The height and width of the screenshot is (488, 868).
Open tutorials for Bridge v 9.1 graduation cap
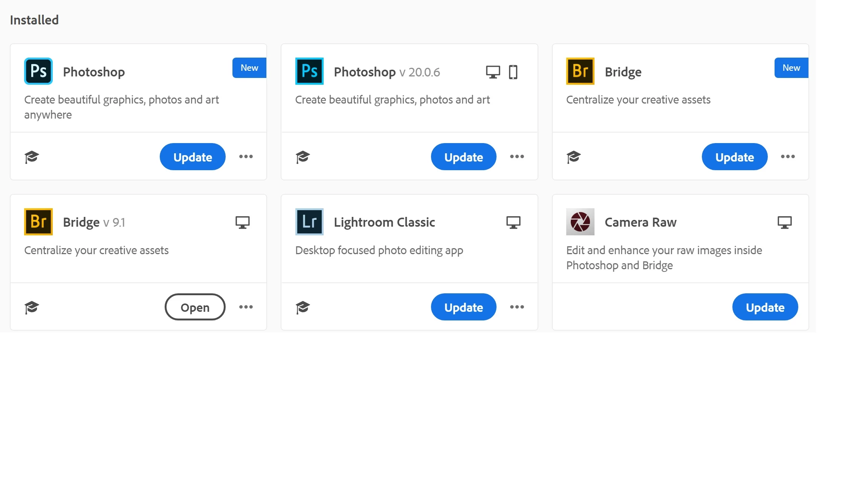tap(32, 307)
